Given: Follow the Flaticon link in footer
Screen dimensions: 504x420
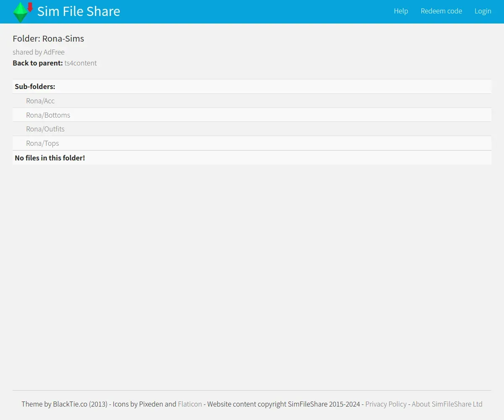Looking at the screenshot, I should 190,404.
